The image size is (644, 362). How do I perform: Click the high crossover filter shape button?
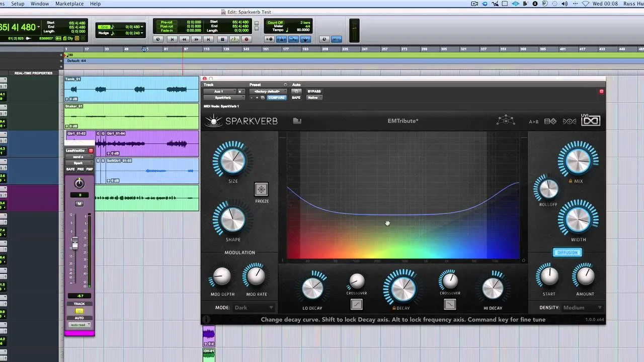pos(450,304)
